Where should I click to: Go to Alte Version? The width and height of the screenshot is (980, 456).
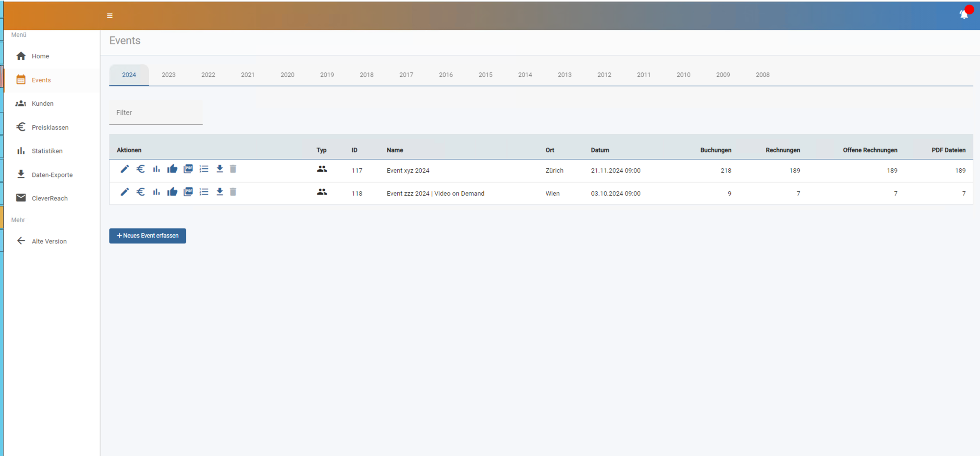pos(50,241)
